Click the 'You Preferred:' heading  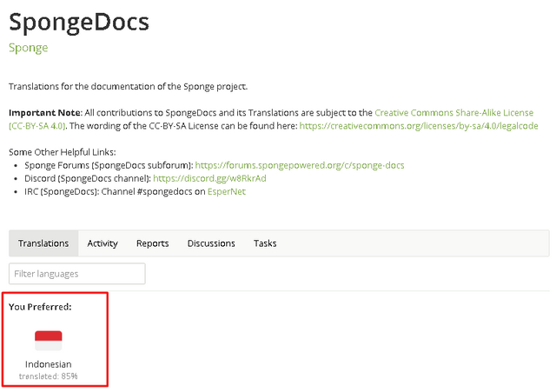pyautogui.click(x=40, y=307)
